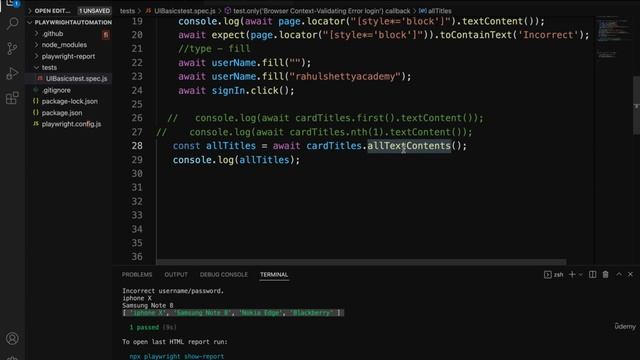Expand the playwright-report folder

(x=68, y=56)
